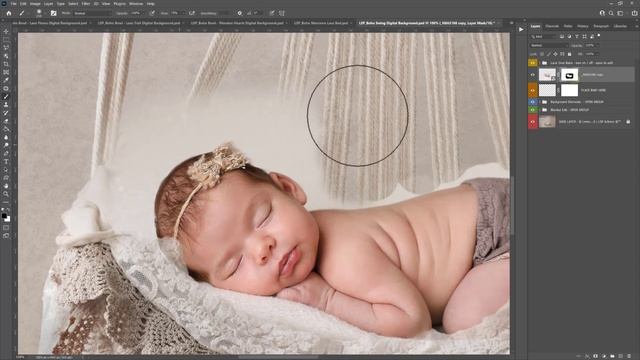Select the Move tool in the toolbar

click(x=6, y=31)
